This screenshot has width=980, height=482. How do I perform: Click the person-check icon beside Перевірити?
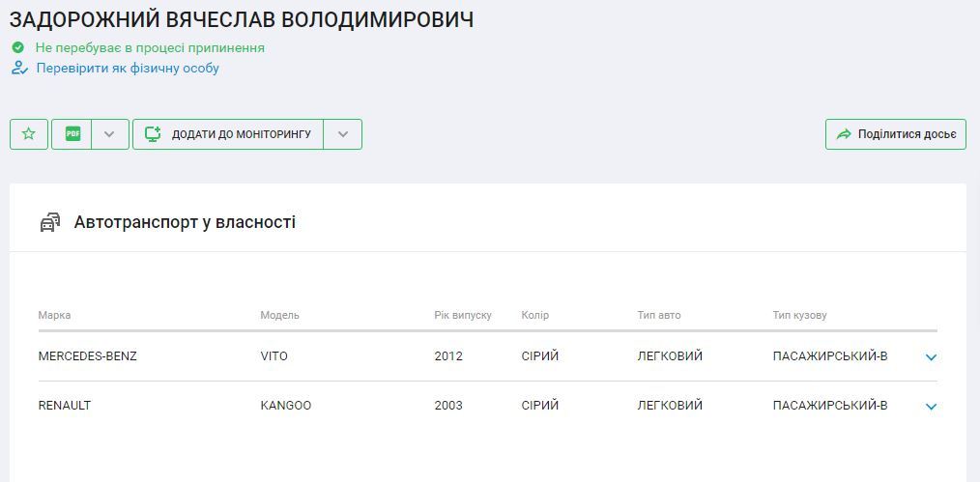(x=19, y=68)
